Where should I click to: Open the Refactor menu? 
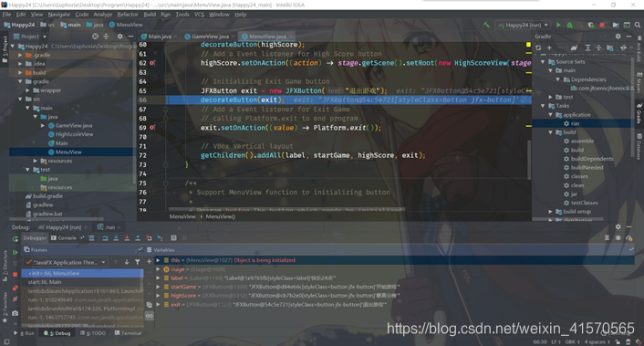tap(128, 15)
